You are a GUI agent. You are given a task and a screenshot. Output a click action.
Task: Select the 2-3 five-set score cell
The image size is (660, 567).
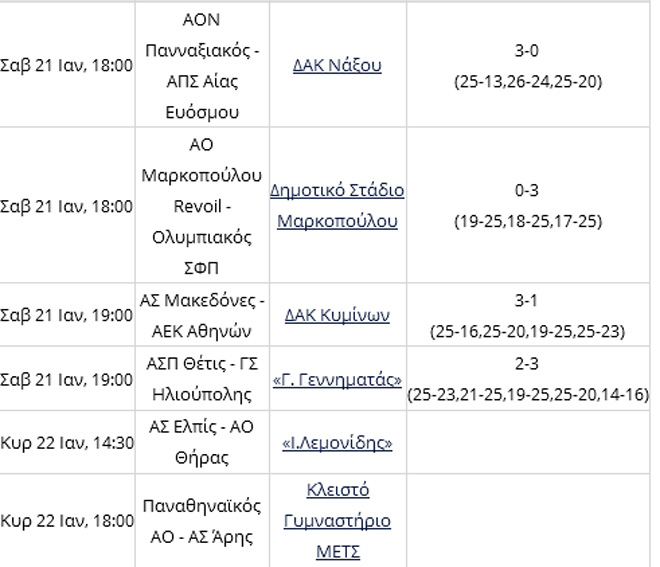pos(527,379)
